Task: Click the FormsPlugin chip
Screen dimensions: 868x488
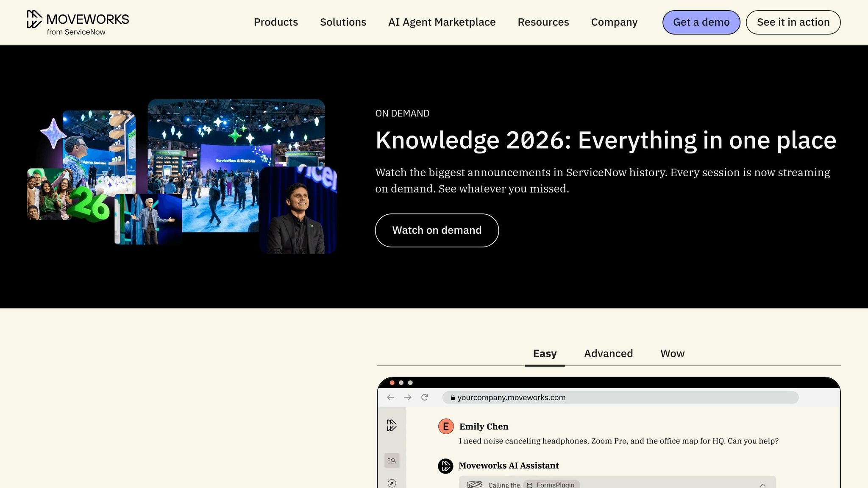Action: tap(551, 485)
